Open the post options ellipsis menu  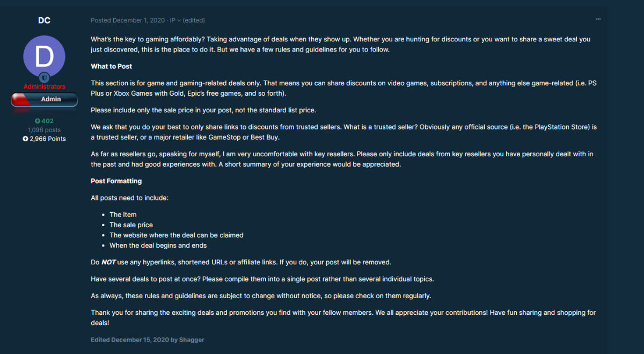click(x=598, y=19)
